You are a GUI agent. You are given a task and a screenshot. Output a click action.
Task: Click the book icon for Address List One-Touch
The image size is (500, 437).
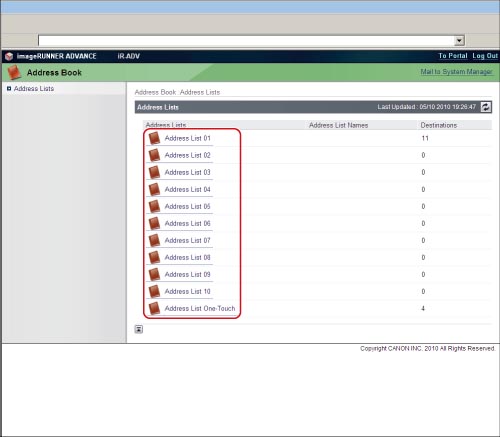(154, 308)
